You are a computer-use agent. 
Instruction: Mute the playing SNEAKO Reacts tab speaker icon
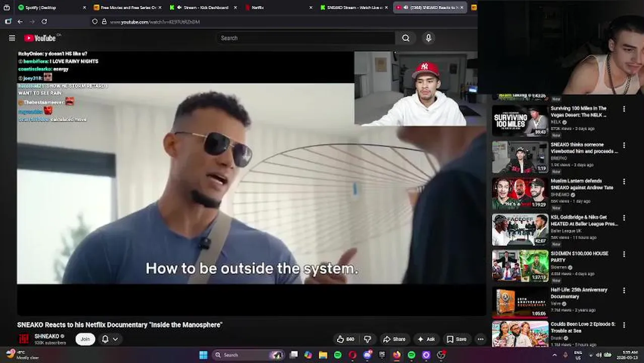click(406, 8)
